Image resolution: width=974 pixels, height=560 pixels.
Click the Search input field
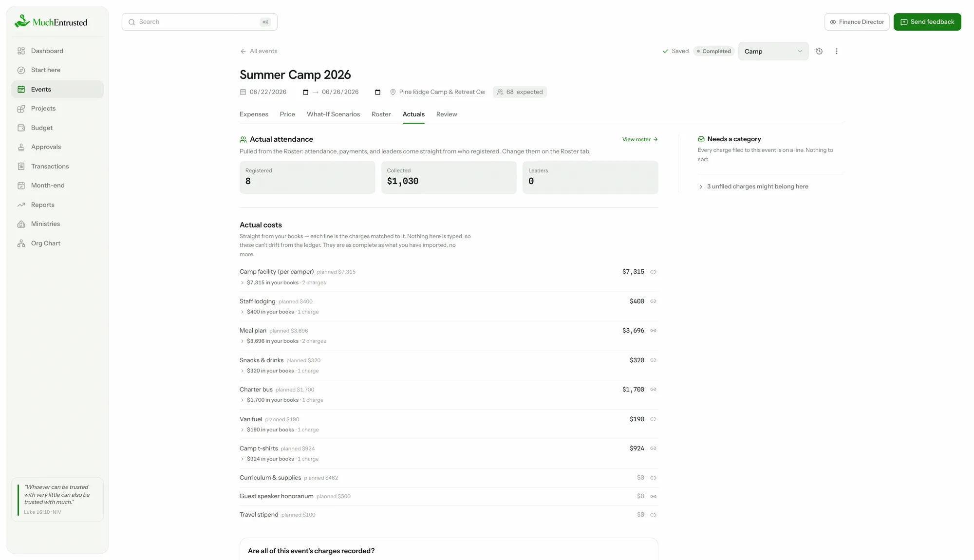coord(200,22)
